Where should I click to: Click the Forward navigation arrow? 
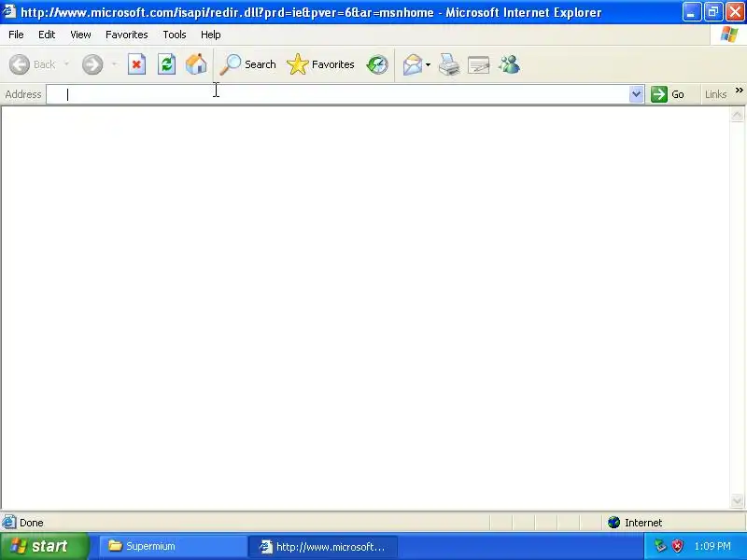click(x=92, y=64)
